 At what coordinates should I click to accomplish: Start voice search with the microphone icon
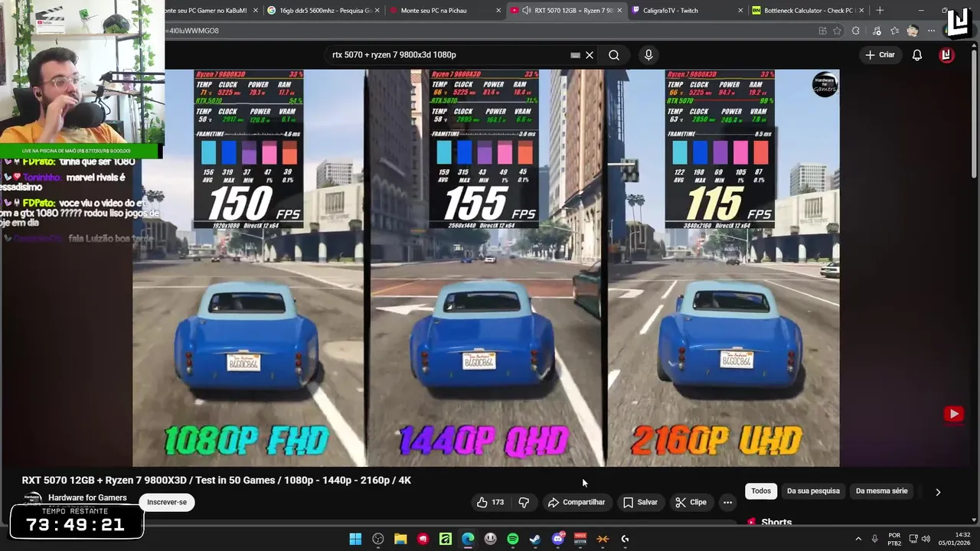click(x=648, y=55)
